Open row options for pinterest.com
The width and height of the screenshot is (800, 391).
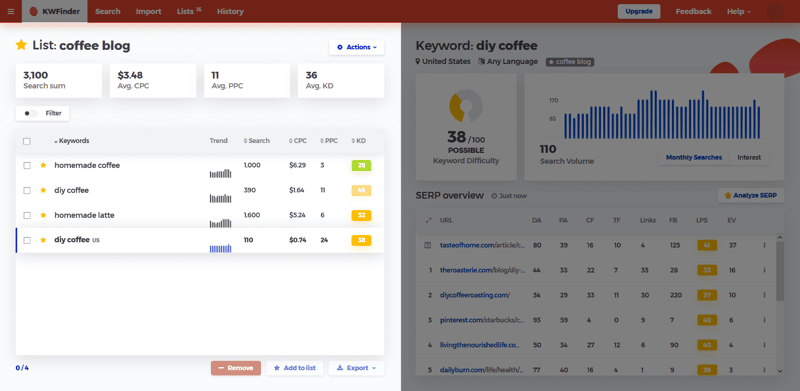tap(764, 320)
